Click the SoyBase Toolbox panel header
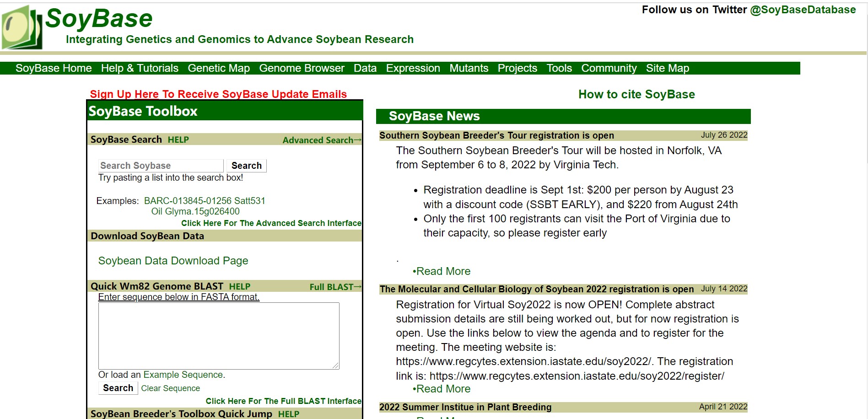 (225, 111)
